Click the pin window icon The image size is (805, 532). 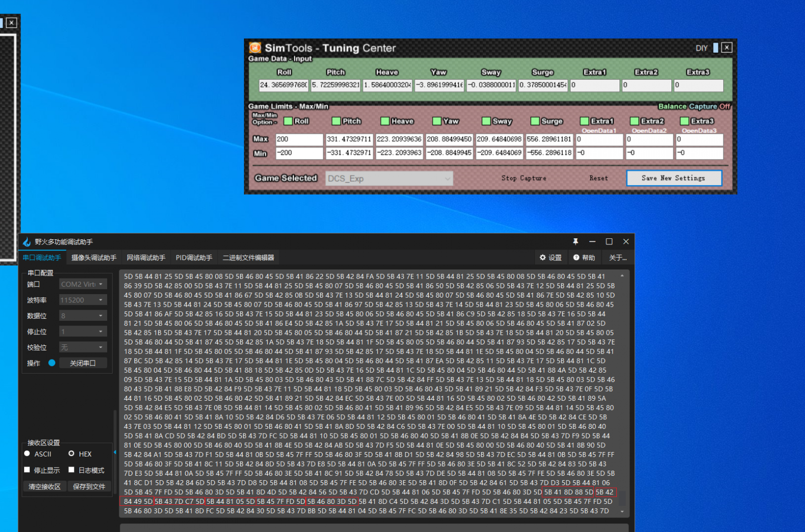pos(576,242)
